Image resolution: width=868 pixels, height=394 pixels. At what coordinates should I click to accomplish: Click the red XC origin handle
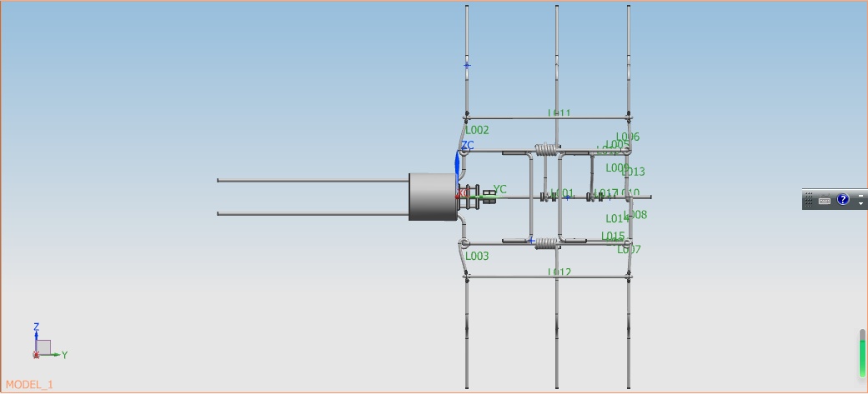[x=459, y=196]
